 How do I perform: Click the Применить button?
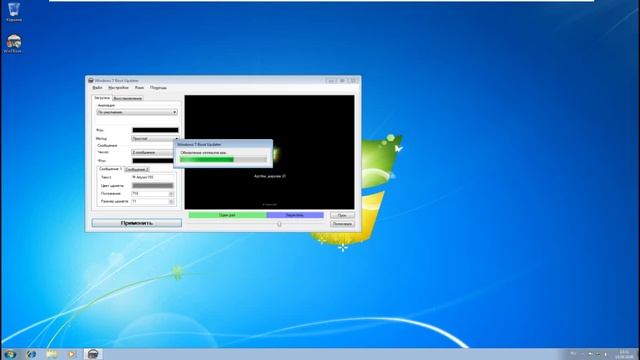pos(137,223)
